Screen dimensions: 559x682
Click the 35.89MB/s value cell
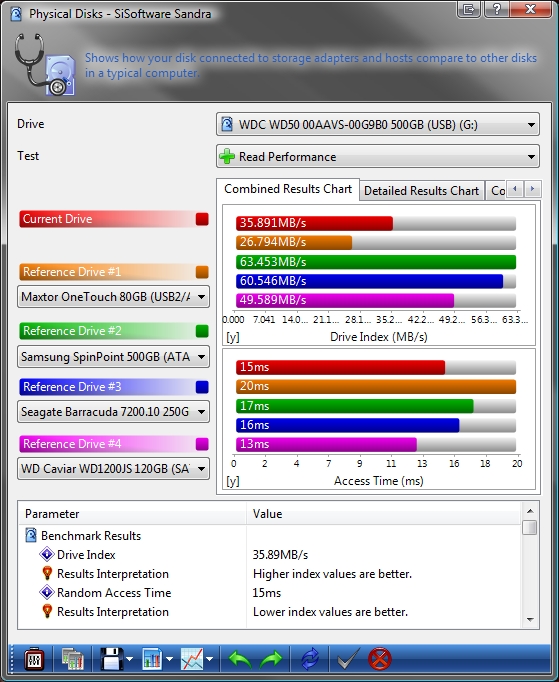point(280,555)
